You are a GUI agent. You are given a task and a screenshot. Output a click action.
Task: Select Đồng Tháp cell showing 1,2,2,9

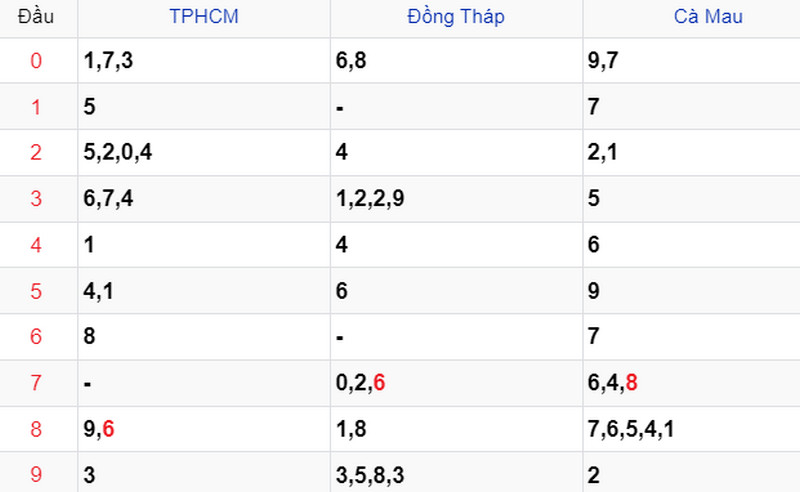(456, 199)
